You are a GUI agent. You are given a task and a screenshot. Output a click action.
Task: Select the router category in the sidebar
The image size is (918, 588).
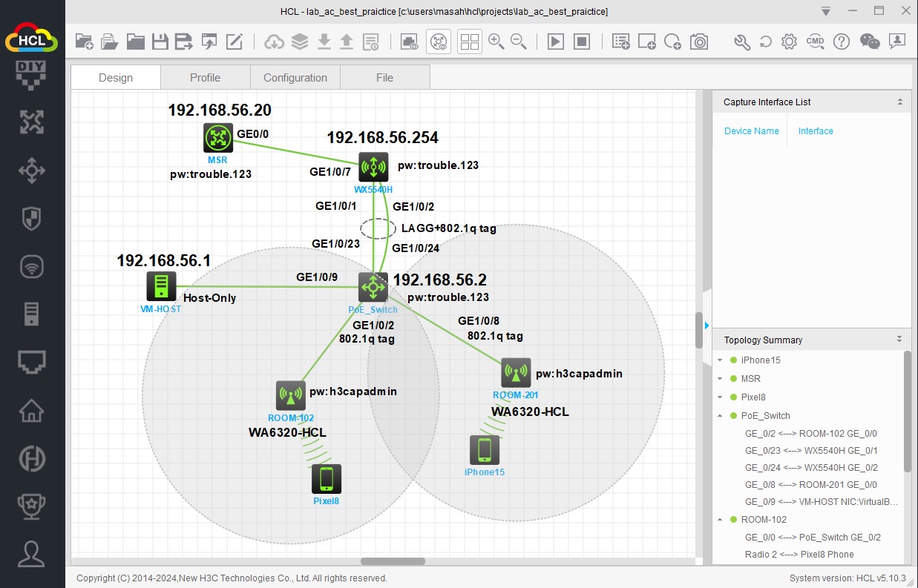(x=32, y=123)
